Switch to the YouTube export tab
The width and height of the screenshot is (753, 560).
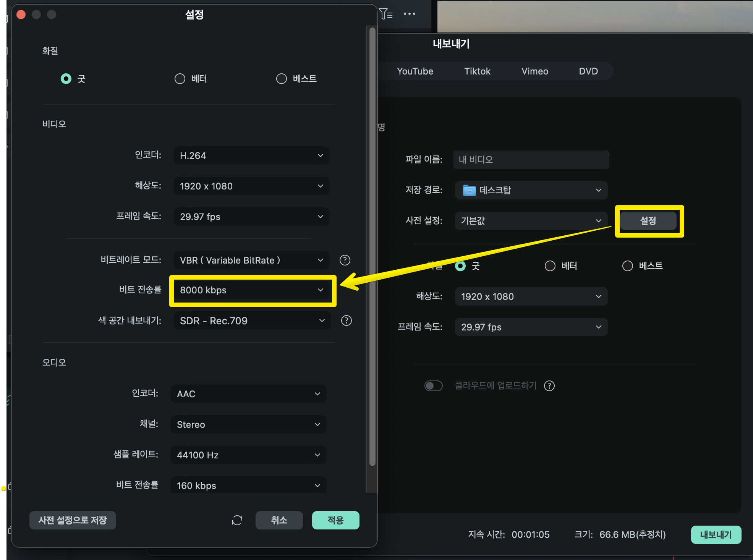click(415, 71)
